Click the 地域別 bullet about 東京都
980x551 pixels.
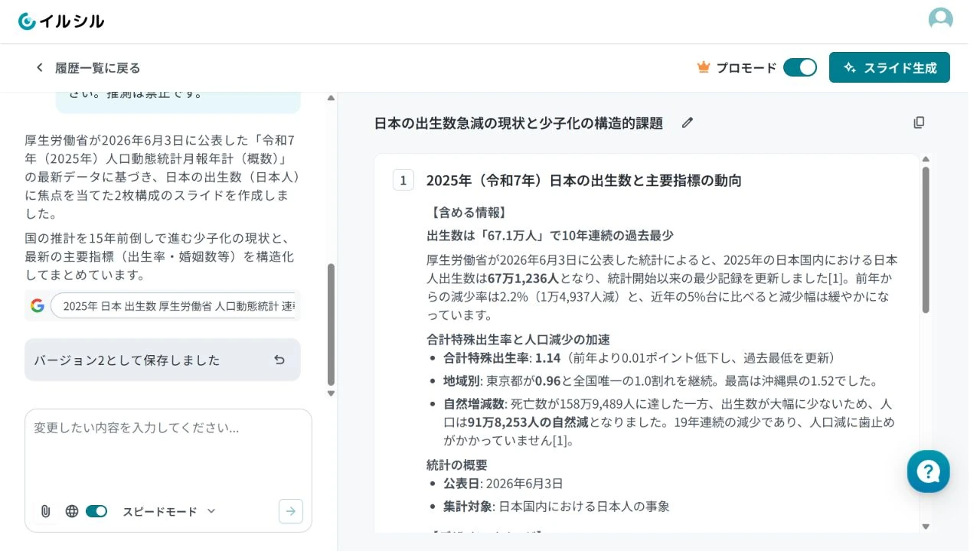[x=661, y=381]
